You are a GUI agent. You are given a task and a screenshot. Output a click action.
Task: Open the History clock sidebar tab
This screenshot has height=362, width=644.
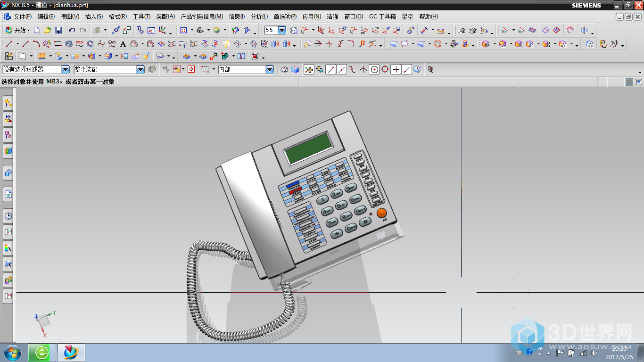[8, 216]
